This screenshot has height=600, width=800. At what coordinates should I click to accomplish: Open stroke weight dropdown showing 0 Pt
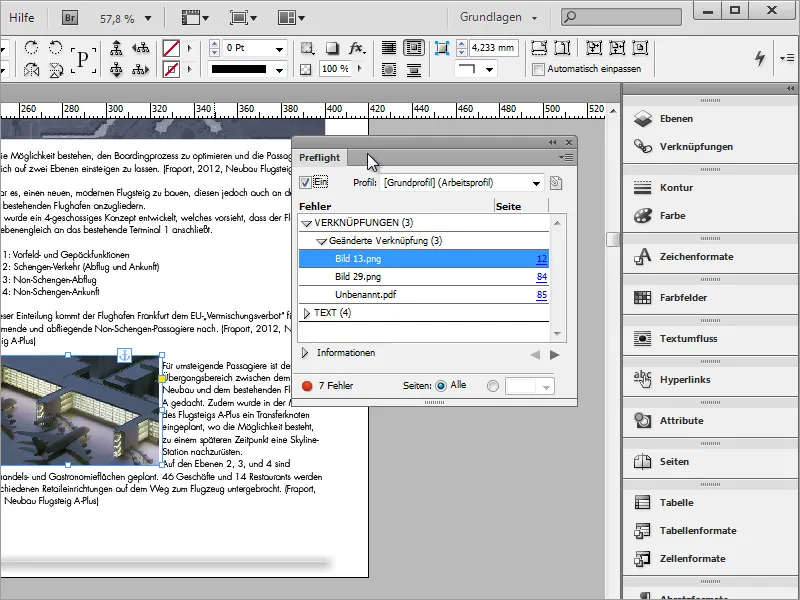(279, 49)
